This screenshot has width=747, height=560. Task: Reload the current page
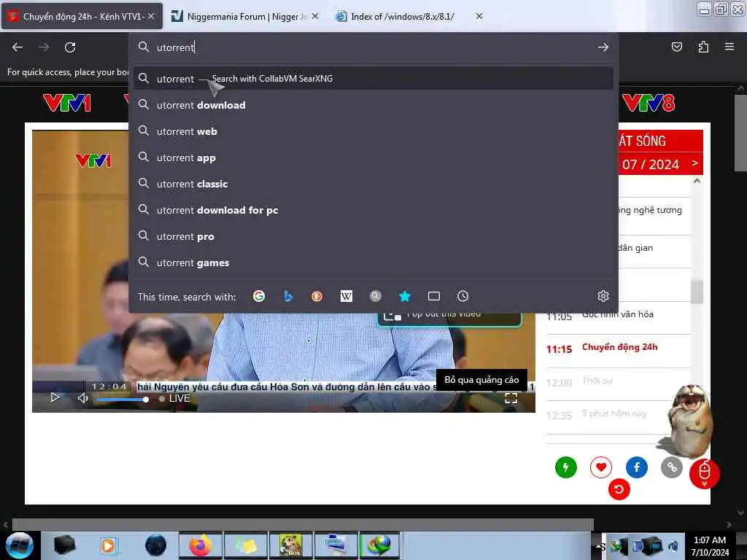pyautogui.click(x=70, y=47)
